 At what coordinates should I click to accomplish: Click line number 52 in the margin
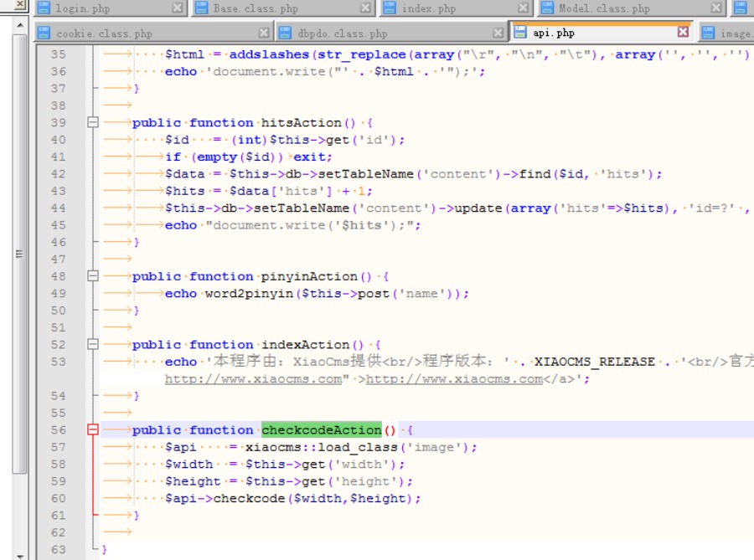(x=58, y=344)
